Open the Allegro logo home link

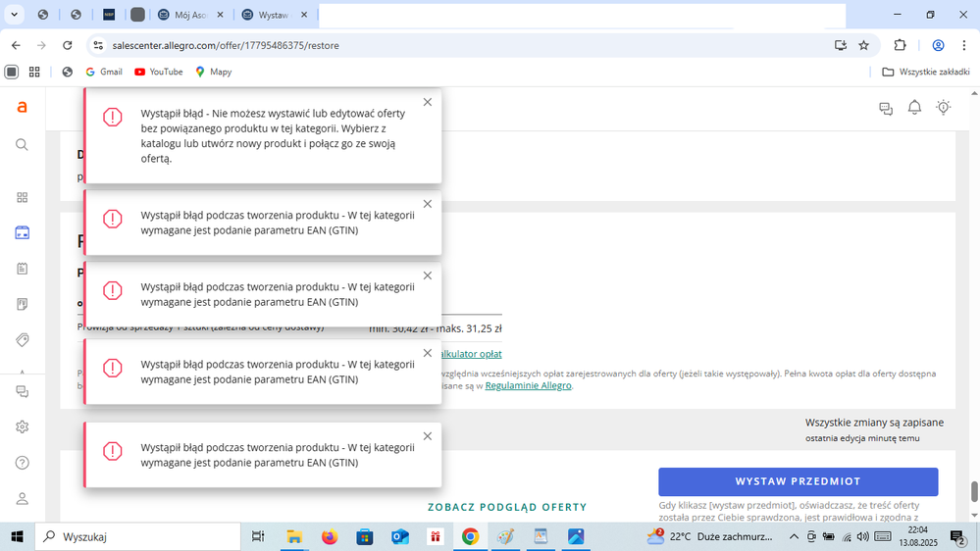pos(22,108)
